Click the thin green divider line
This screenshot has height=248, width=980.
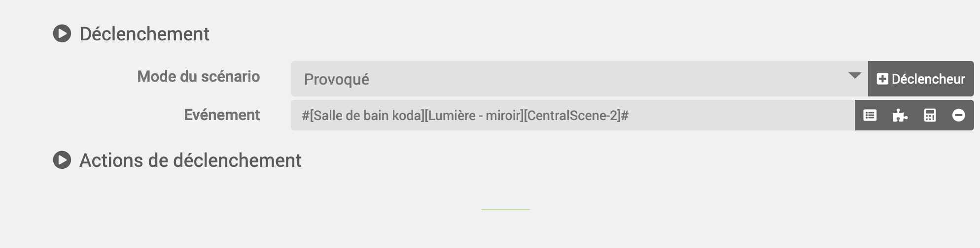(x=505, y=210)
